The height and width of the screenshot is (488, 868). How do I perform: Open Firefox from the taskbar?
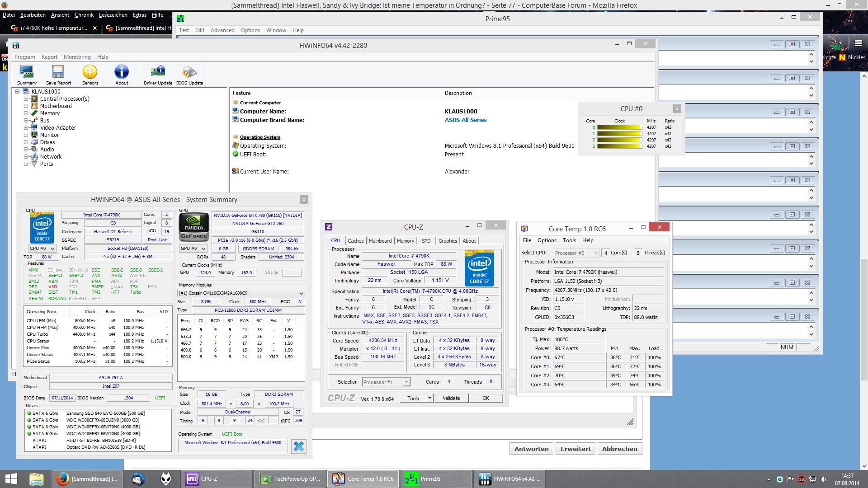[x=63, y=479]
